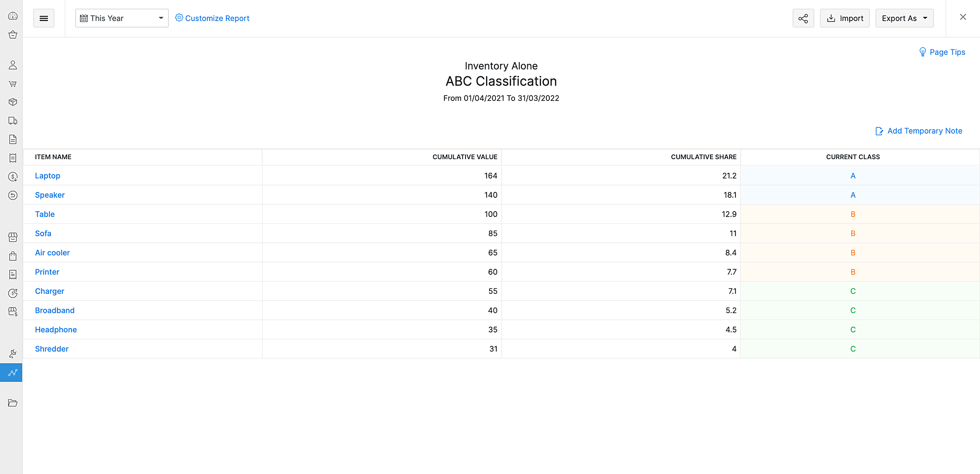Screen dimensions: 980x474
Task: Open Page Tips
Action: point(942,52)
